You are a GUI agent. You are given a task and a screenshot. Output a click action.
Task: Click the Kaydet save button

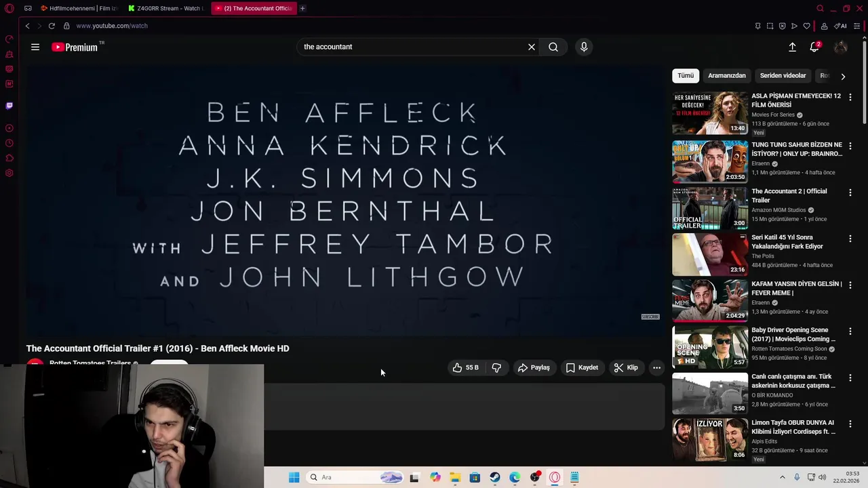(x=582, y=367)
